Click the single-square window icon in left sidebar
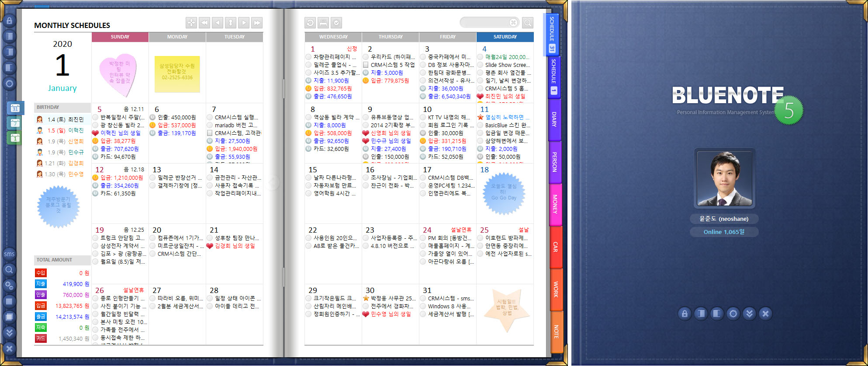The width and height of the screenshot is (868, 366). tap(9, 301)
